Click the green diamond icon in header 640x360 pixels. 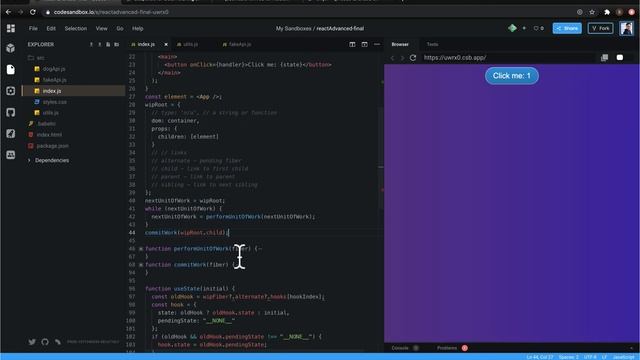(x=512, y=28)
